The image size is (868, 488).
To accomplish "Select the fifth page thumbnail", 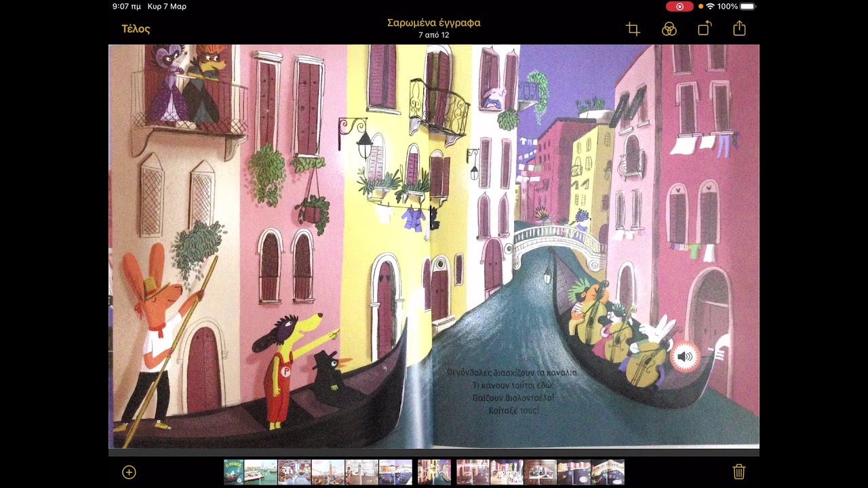I will point(361,472).
